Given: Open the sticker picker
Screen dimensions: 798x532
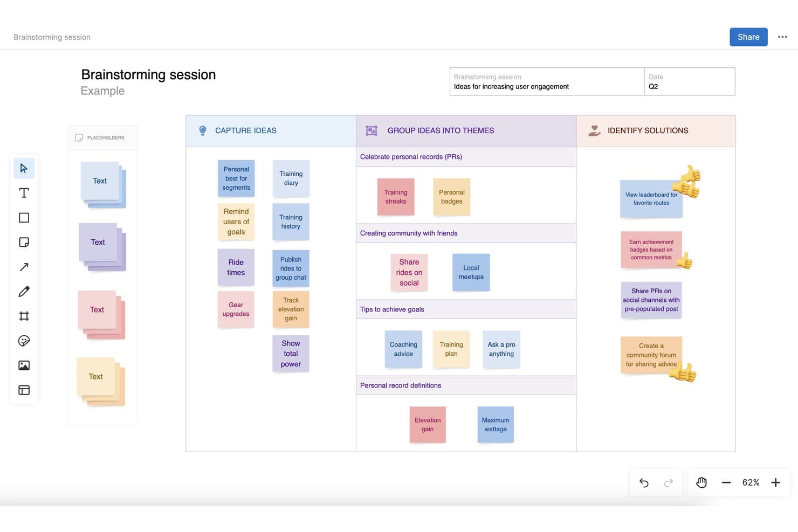Looking at the screenshot, I should 24,341.
